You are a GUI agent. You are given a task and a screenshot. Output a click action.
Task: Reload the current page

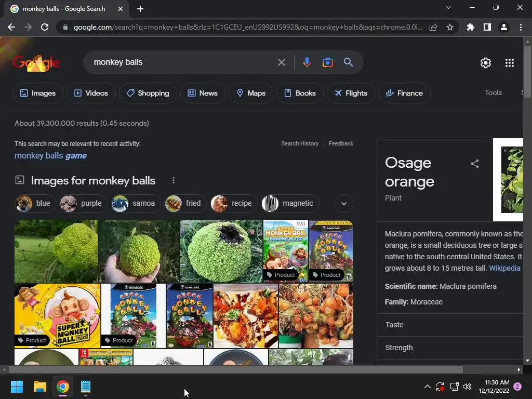tap(45, 27)
